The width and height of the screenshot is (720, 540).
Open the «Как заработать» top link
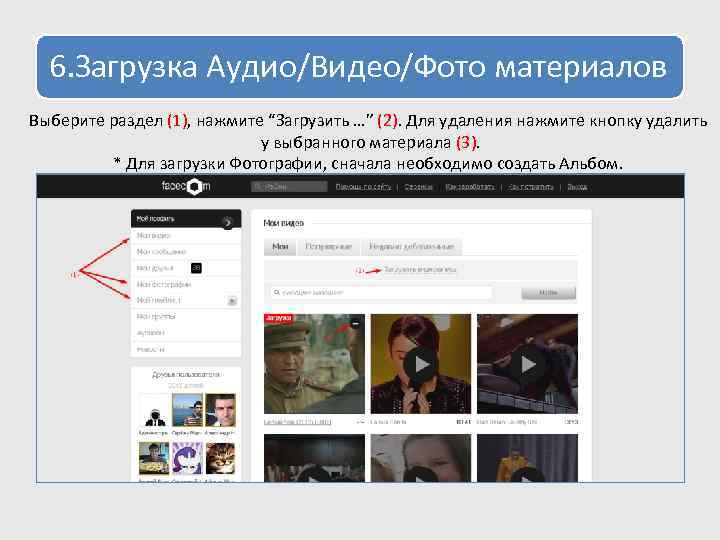pyautogui.click(x=470, y=187)
